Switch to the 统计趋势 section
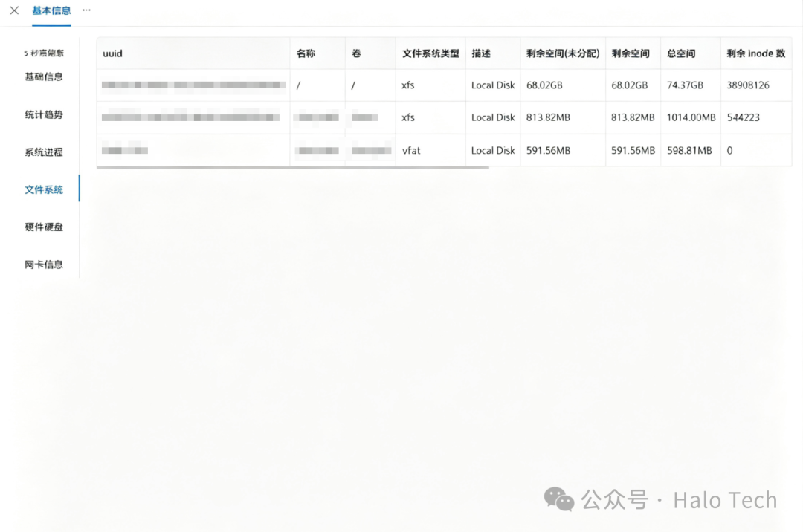Viewport: 803px width, 532px height. (x=44, y=114)
